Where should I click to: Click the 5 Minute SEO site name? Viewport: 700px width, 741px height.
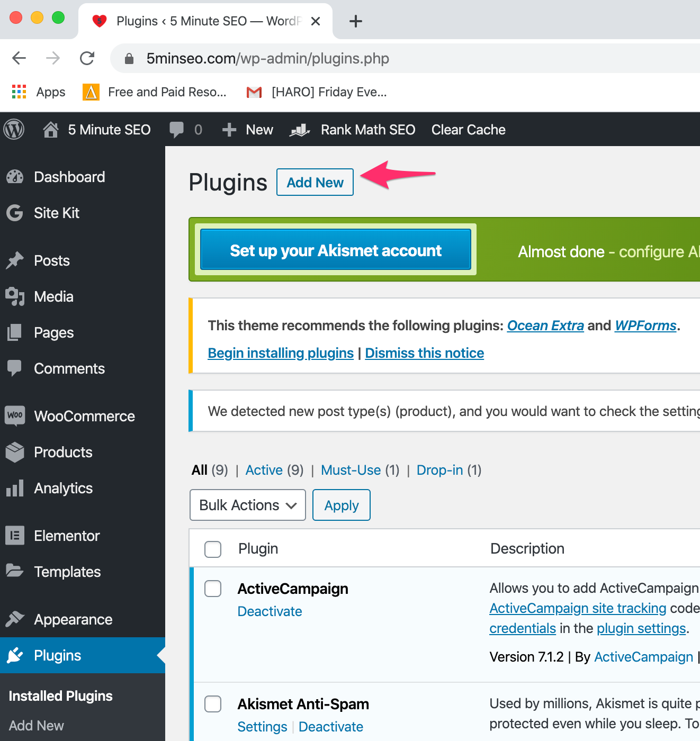(110, 130)
